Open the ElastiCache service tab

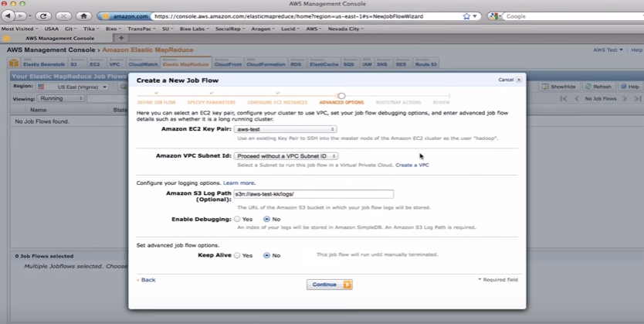pos(324,63)
